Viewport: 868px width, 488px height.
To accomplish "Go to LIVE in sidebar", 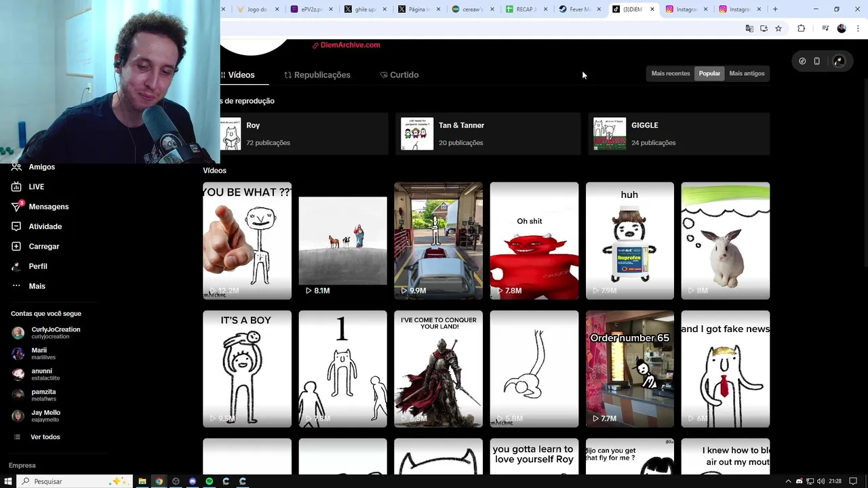I will click(28, 186).
